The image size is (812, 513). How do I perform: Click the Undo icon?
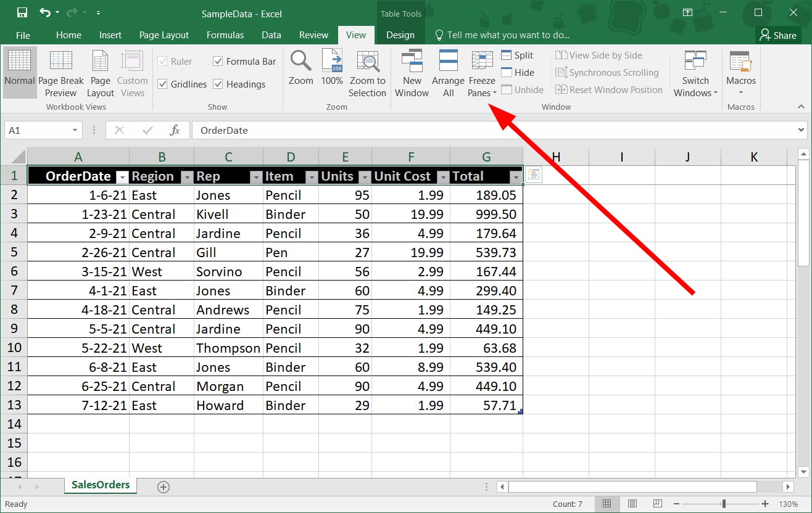(x=45, y=13)
